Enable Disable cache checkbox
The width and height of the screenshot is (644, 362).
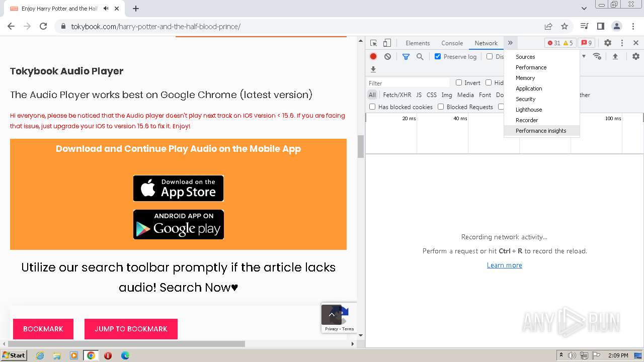(x=490, y=56)
